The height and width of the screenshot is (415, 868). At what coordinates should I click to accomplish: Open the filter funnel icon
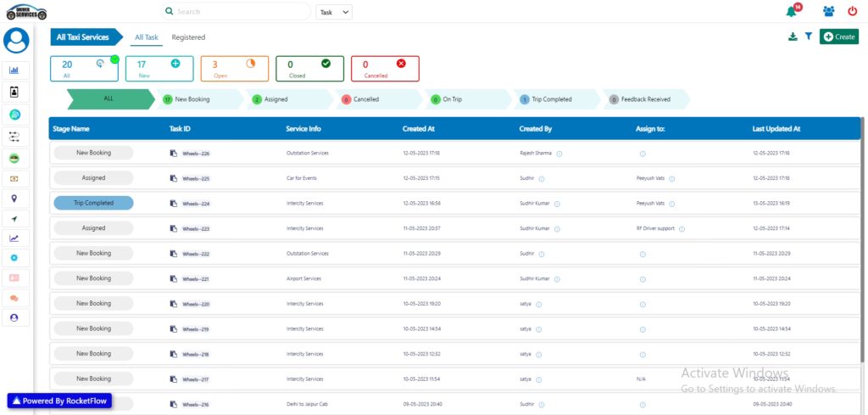coord(808,36)
